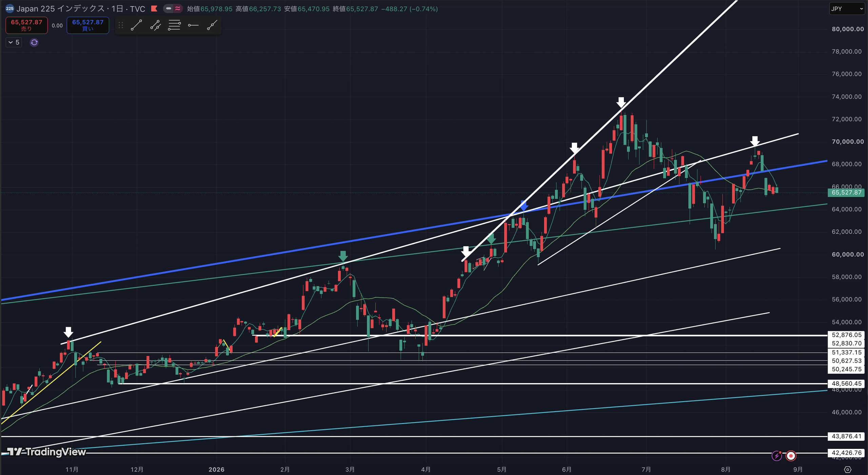Toggle the pink wavy-lines indicator button
Viewport: 868px width, 475px height.
click(178, 9)
